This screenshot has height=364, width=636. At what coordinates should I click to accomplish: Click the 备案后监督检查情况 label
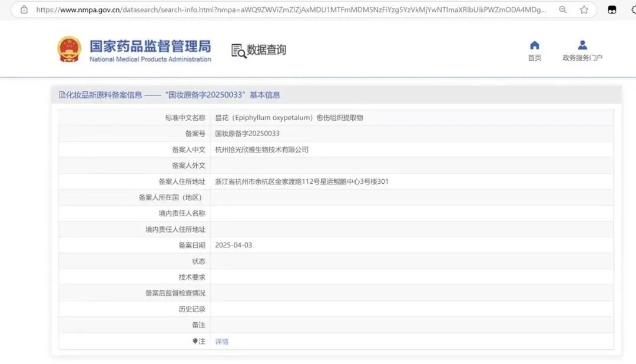tap(175, 293)
